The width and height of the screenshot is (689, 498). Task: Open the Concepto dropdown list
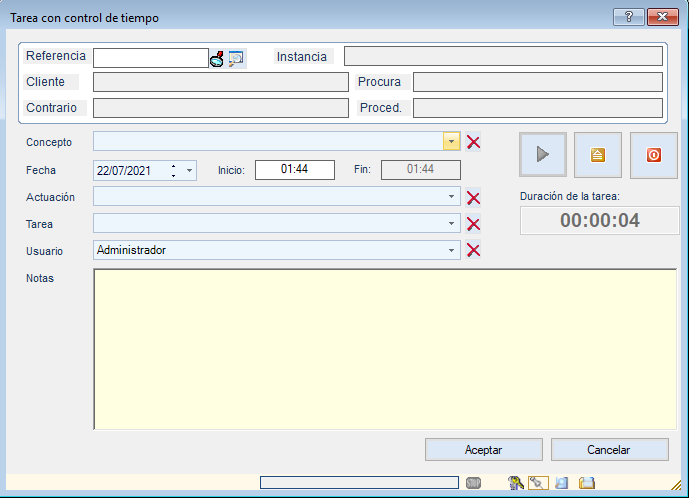click(x=452, y=142)
